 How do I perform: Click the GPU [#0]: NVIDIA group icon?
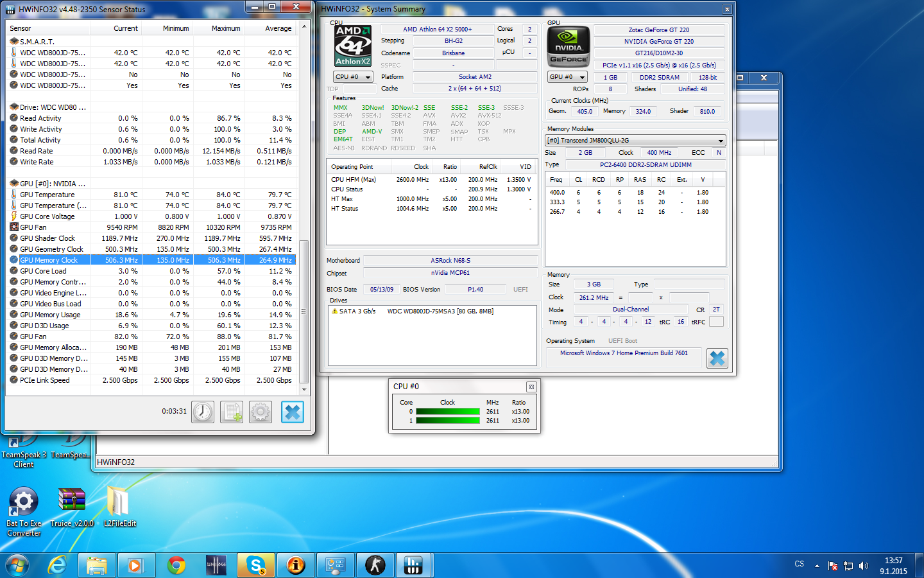click(x=13, y=183)
